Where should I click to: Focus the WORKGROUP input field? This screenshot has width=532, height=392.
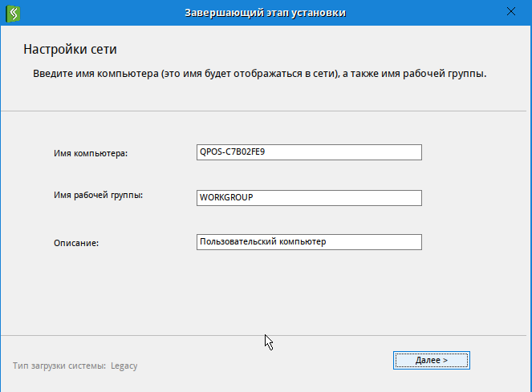coord(309,197)
